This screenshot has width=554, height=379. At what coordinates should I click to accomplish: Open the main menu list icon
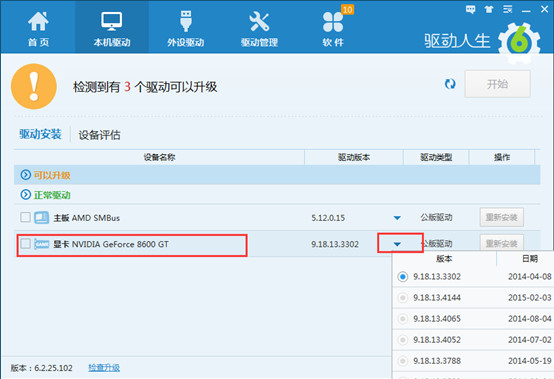508,10
